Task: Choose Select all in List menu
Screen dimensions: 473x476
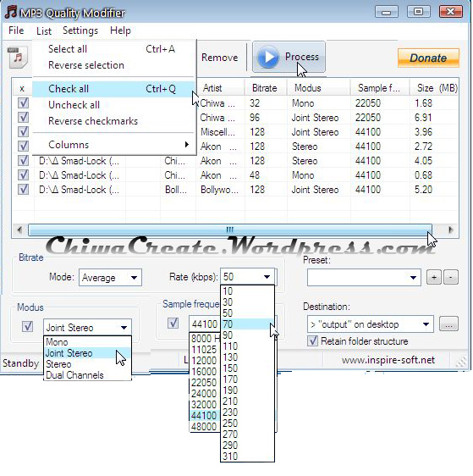Action: tap(113, 49)
